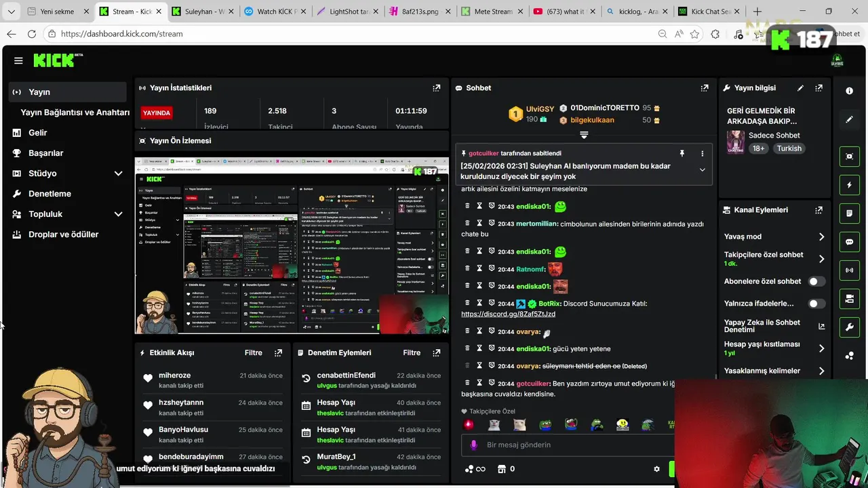Click the chat bubble icon in the right rail

coord(849,242)
